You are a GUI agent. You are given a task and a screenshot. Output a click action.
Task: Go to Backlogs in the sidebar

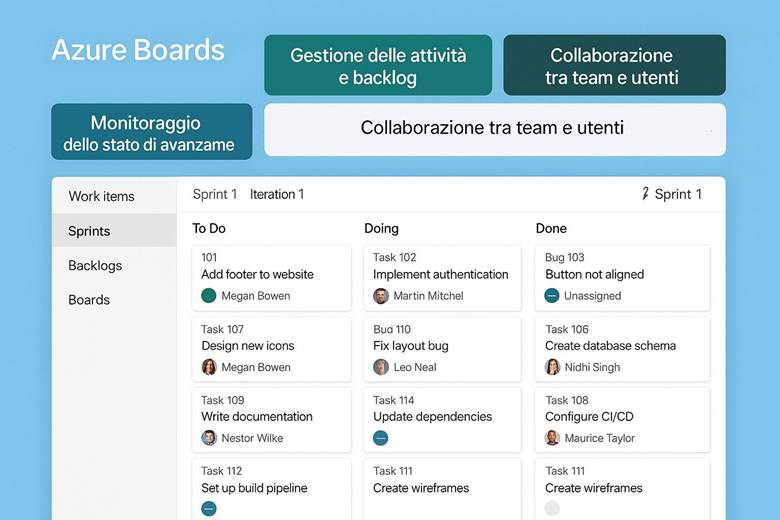(x=95, y=265)
